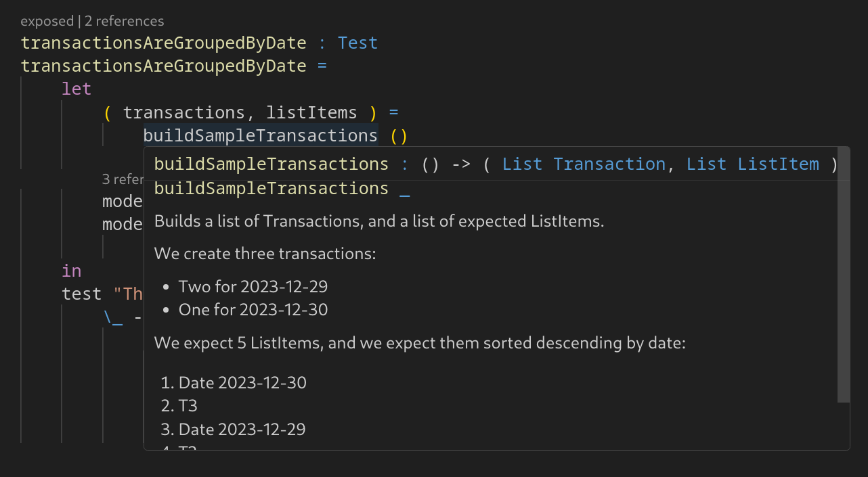Click the Test type annotation

357,43
